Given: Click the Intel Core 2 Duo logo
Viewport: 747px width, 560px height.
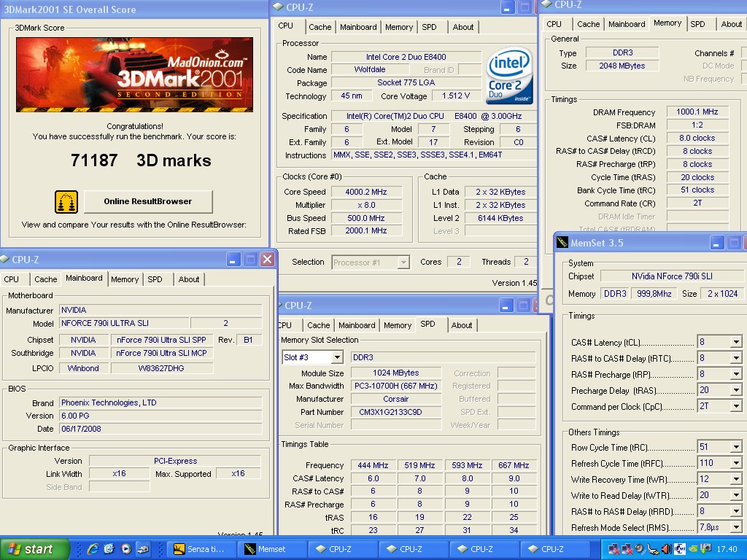Looking at the screenshot, I should (x=508, y=75).
